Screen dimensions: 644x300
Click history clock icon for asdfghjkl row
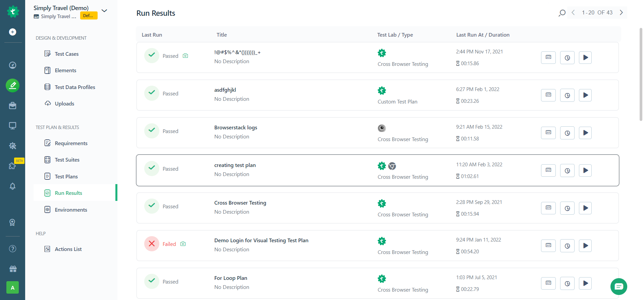point(567,95)
